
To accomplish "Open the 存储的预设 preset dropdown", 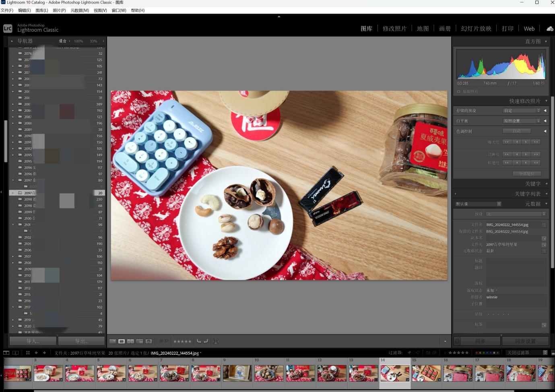I will 522,110.
